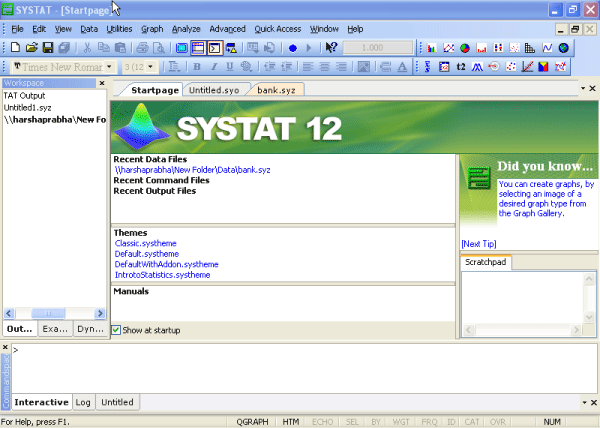Save with the floppy disk icon
Screen dimensions: 600x428
click(48, 48)
